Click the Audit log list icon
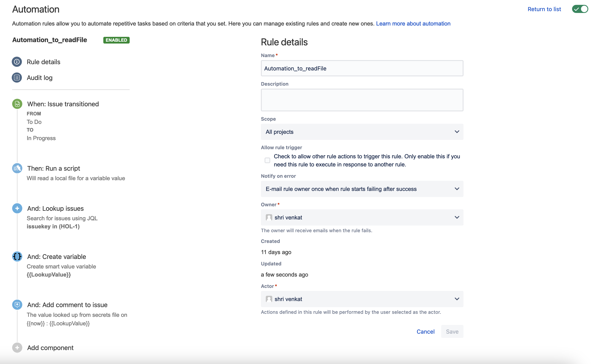The width and height of the screenshot is (598, 364). (17, 78)
